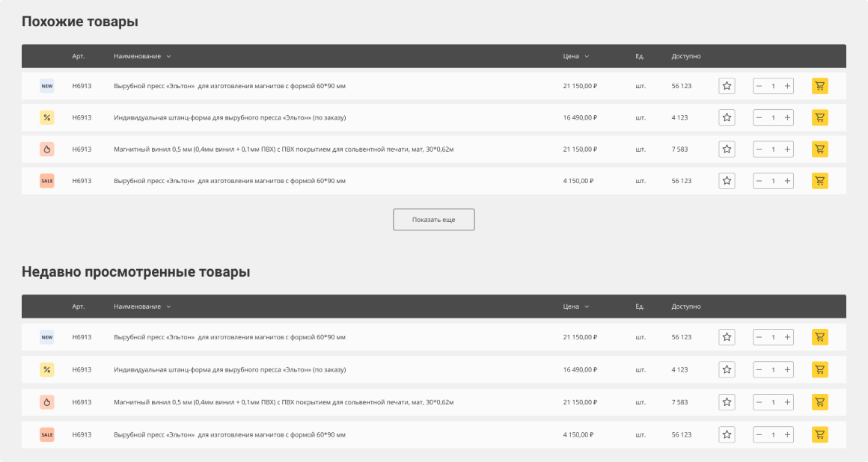This screenshot has width=868, height=462.
Task: Add NEW-badged press to cart in Похожие товары
Action: pos(819,86)
